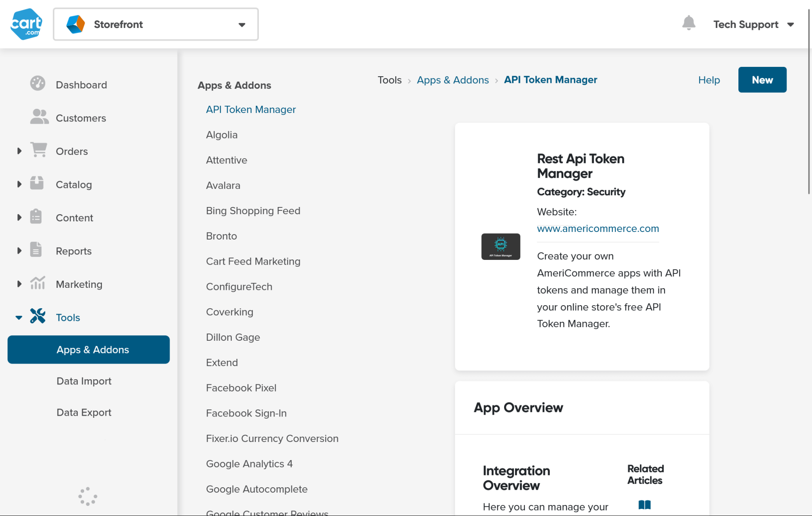Collapse the Tools menu arrow
Screen dimensions: 812x516
[19, 317]
